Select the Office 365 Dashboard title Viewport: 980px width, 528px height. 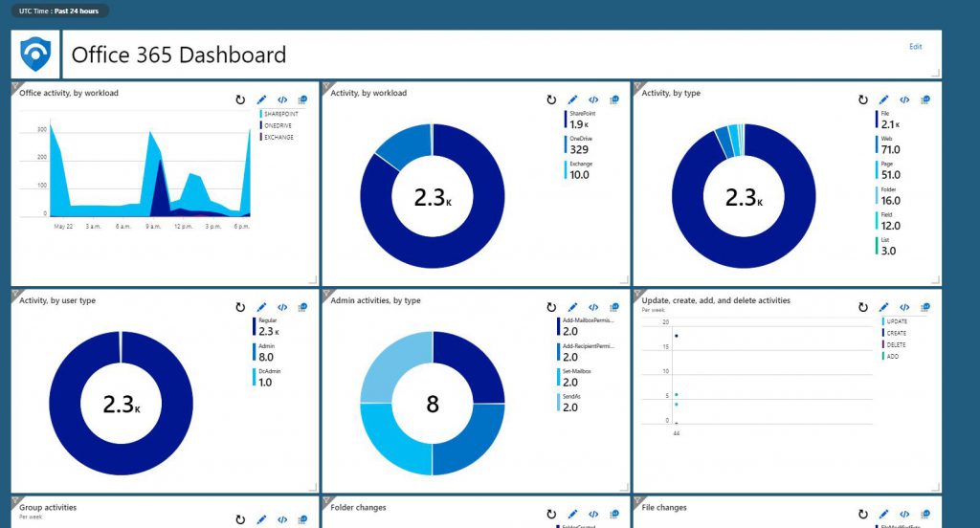coord(179,55)
